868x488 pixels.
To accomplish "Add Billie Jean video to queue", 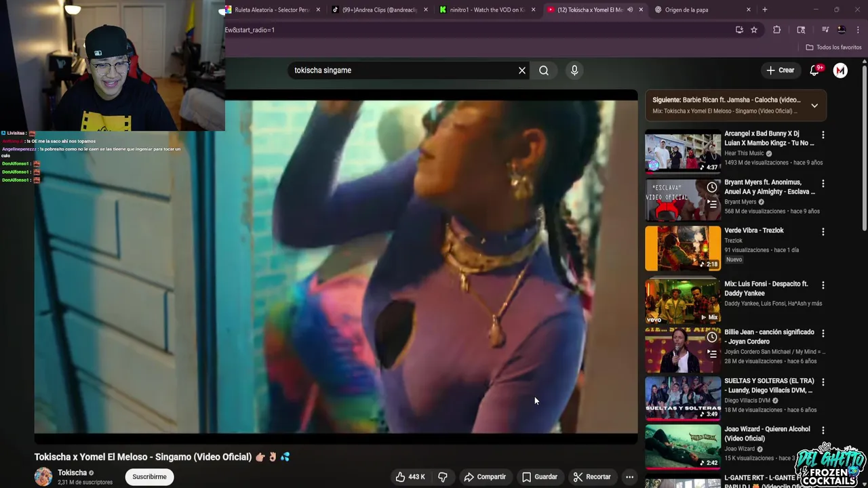I will click(x=711, y=352).
